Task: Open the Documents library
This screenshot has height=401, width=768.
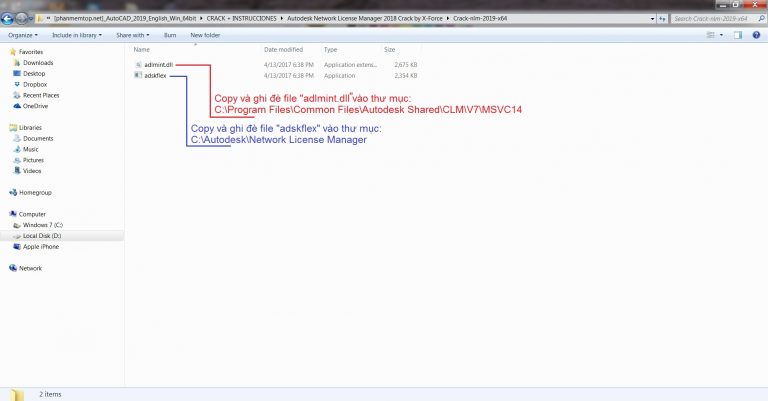Action: pos(38,139)
